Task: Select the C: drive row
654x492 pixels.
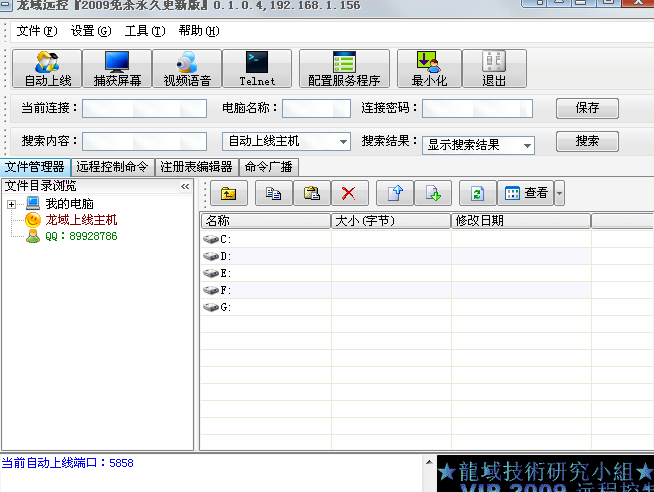Action: [395, 239]
